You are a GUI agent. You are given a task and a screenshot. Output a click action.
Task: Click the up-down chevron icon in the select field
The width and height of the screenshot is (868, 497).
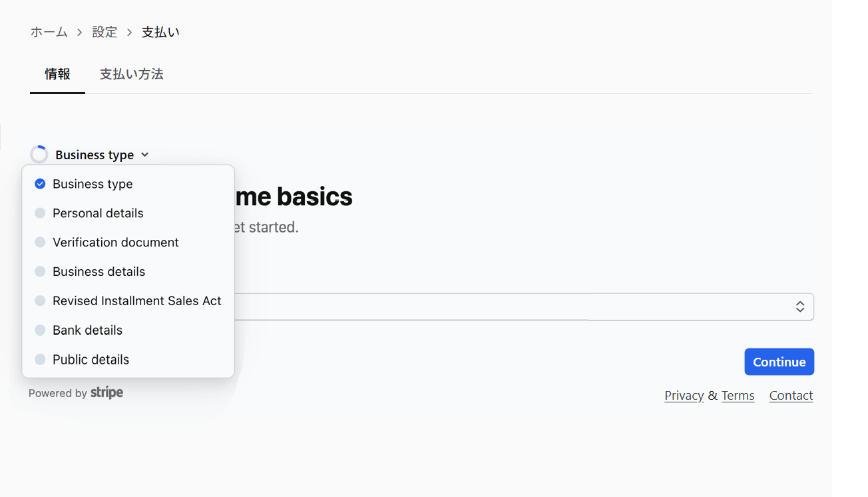800,306
